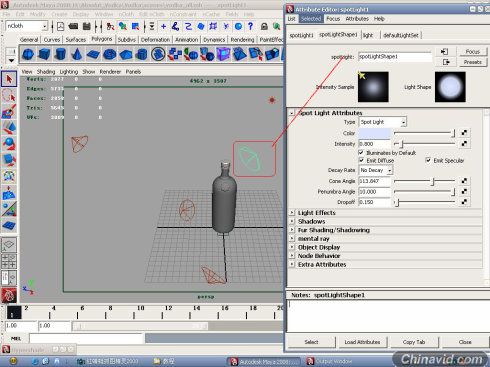Click the question mark help icon in status line
Image resolution: width=490 pixels, height=367 pixels.
251,26
